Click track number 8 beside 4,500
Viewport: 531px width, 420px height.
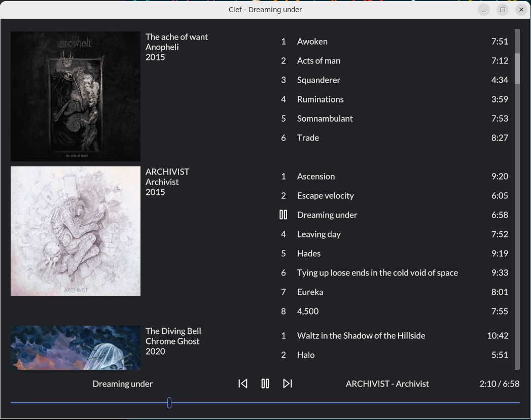tap(284, 311)
